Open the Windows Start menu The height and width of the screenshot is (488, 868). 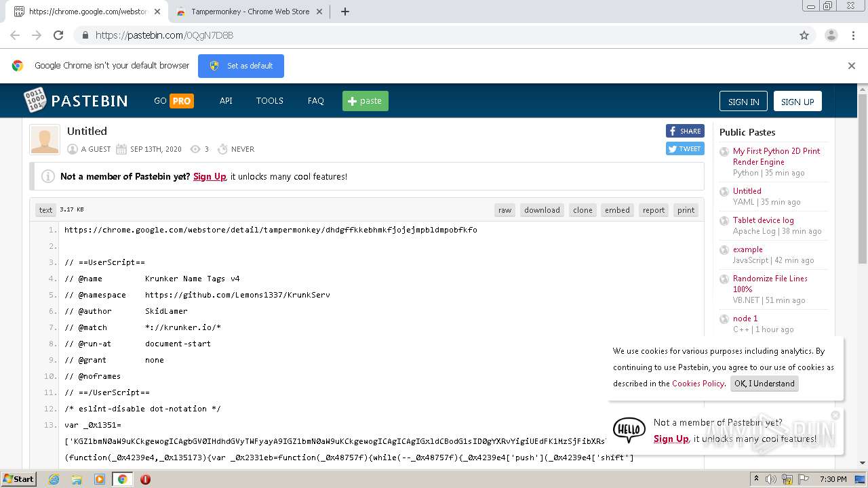(18, 479)
